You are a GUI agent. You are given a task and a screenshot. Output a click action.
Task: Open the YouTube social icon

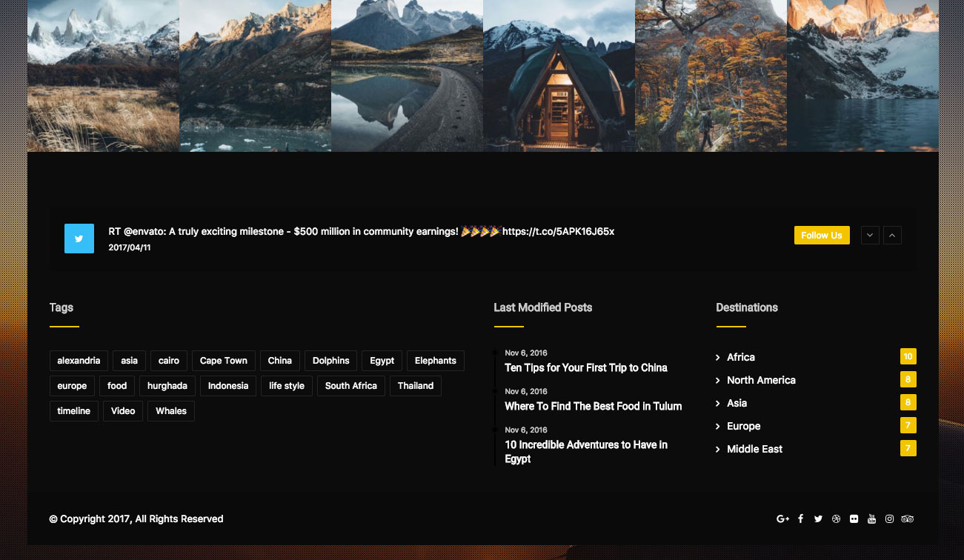pos(871,519)
